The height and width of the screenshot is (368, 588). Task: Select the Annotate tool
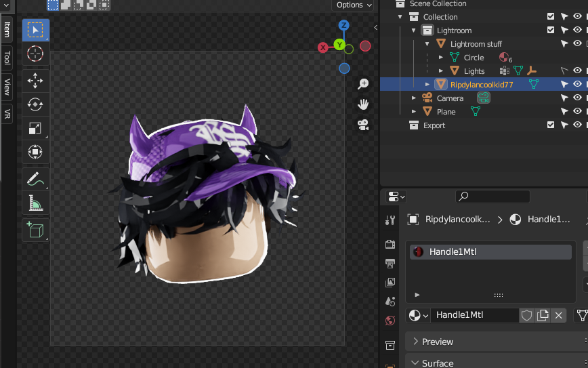[x=35, y=179]
